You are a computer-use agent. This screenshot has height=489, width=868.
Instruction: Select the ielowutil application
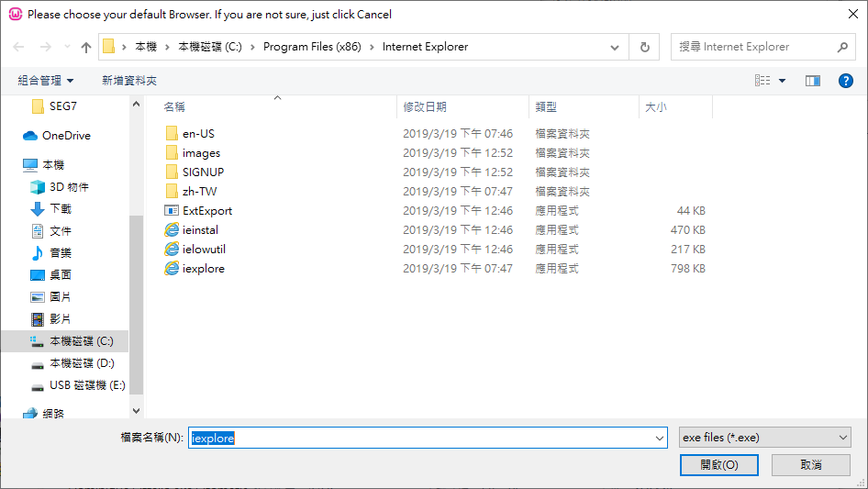(195, 250)
